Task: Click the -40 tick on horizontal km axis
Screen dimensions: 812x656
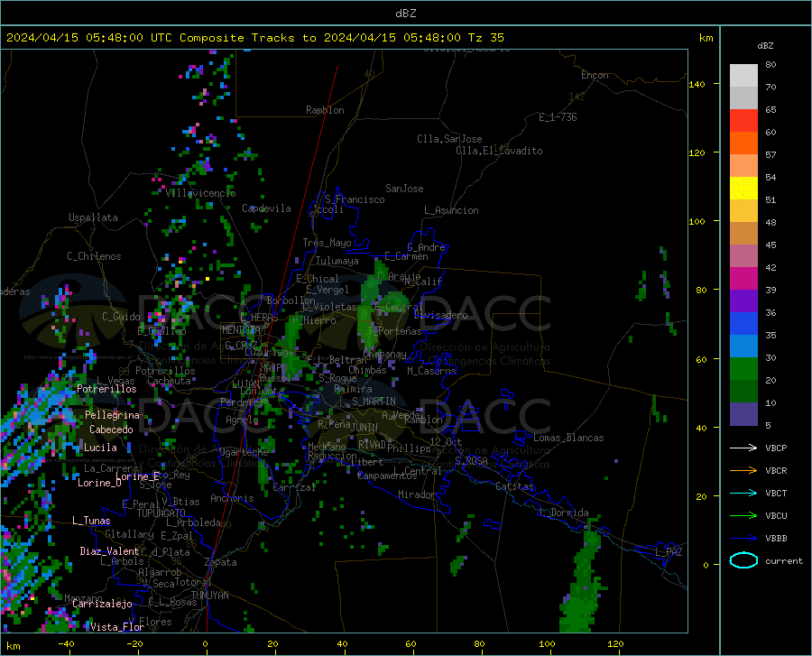Action: [x=66, y=644]
